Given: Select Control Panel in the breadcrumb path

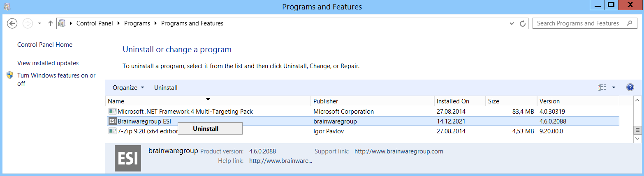Looking at the screenshot, I should click(x=95, y=23).
